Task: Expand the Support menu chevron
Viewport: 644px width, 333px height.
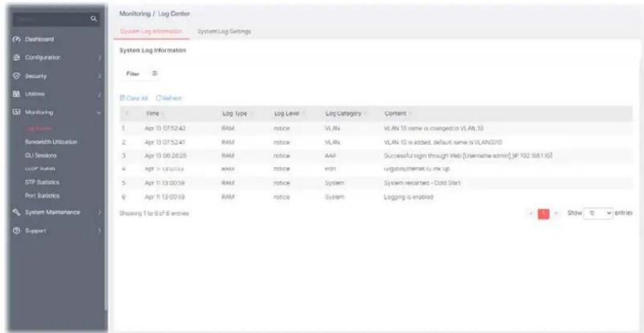Action: click(x=99, y=230)
